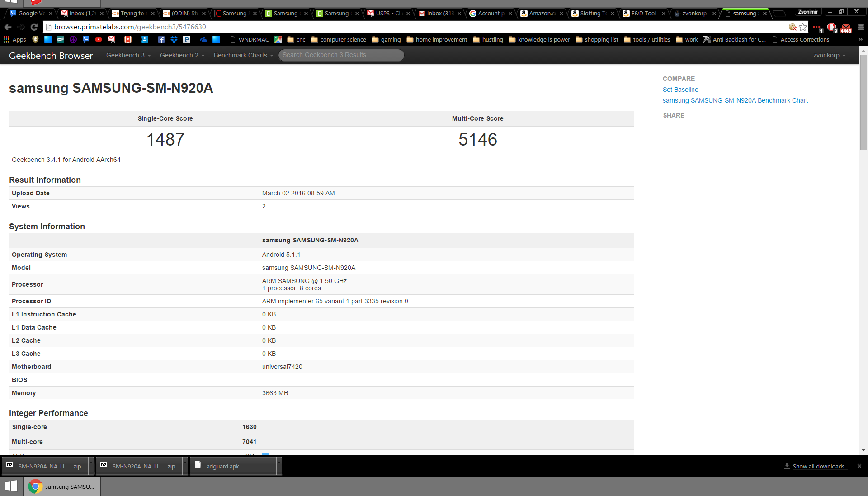Open the Facebook bookmark icon
The width and height of the screenshot is (868, 496).
click(x=161, y=40)
